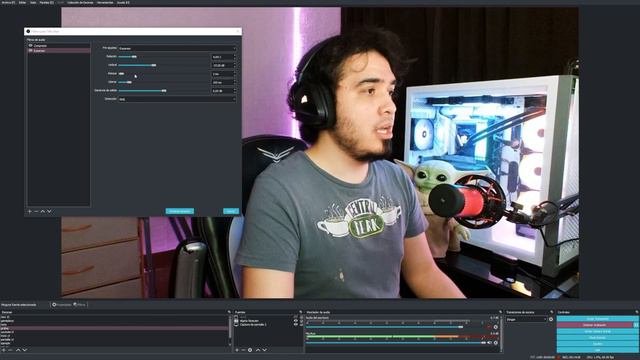Lock the Alpha Webcam source
Image resolution: width=640 pixels, height=360 pixels.
pos(302,321)
